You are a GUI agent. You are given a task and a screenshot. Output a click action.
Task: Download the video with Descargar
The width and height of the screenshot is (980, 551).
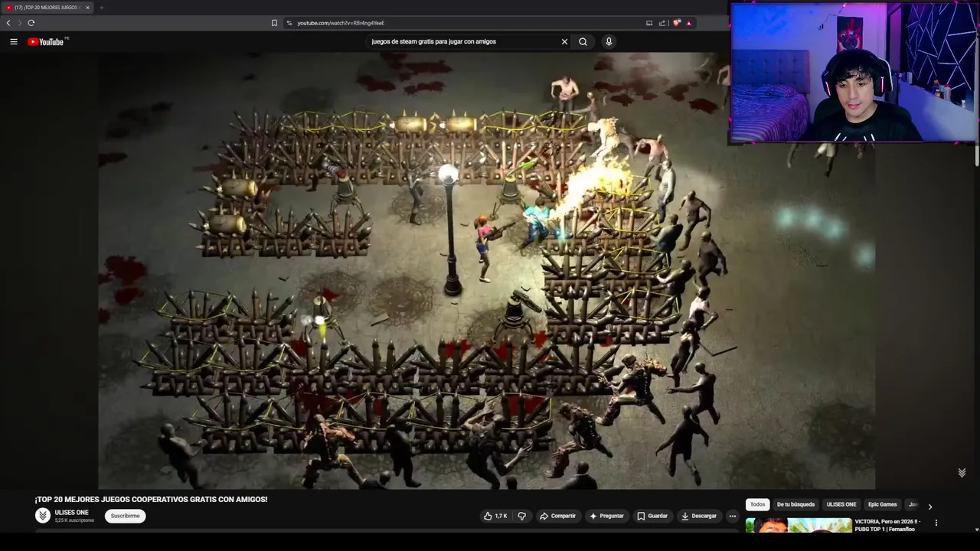click(x=699, y=516)
